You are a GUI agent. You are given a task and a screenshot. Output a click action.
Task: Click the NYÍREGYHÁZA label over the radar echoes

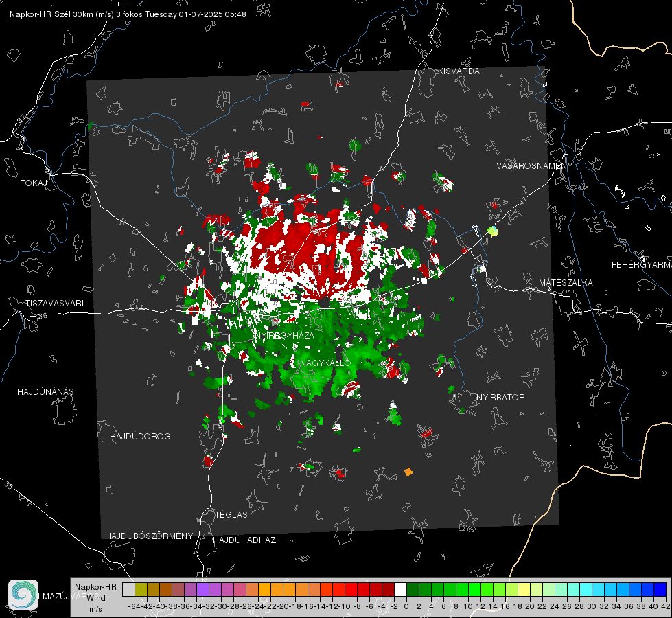point(283,335)
